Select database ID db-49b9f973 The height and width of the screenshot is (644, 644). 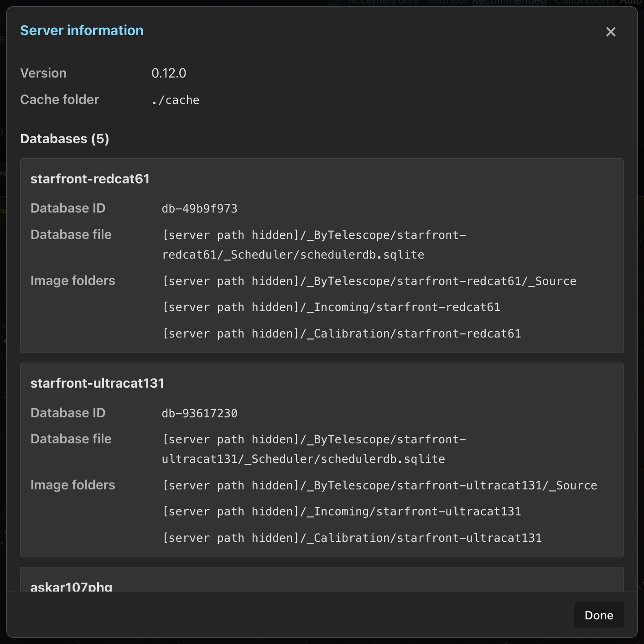click(200, 208)
